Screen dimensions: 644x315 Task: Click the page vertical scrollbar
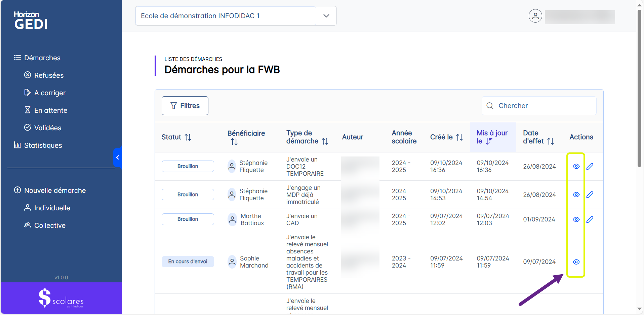pyautogui.click(x=639, y=88)
